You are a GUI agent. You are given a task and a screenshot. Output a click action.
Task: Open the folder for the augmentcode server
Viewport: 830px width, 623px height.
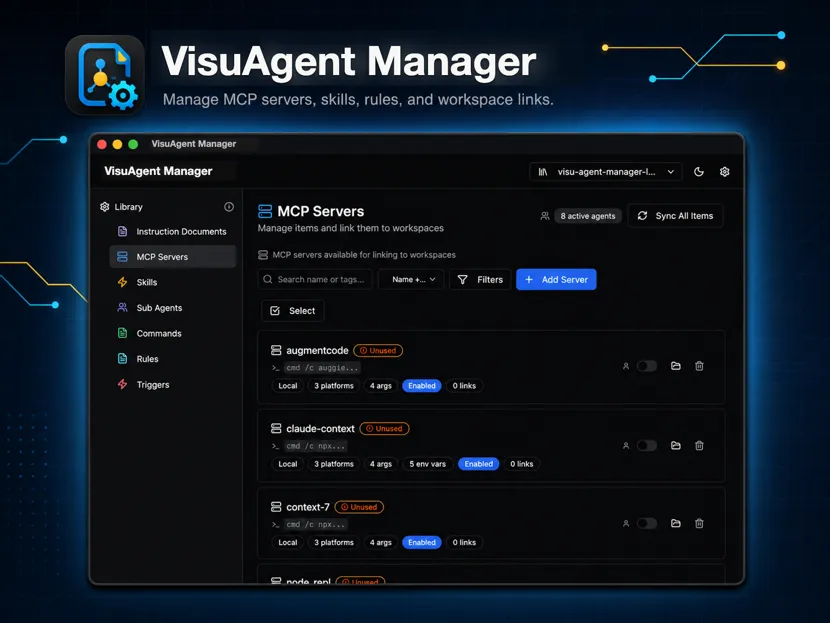pyautogui.click(x=675, y=366)
